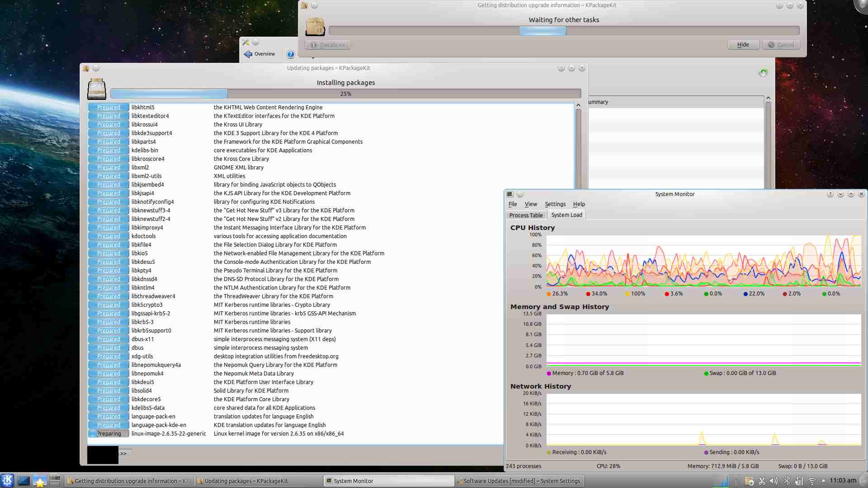Switch to the Process Table tab

pos(526,215)
